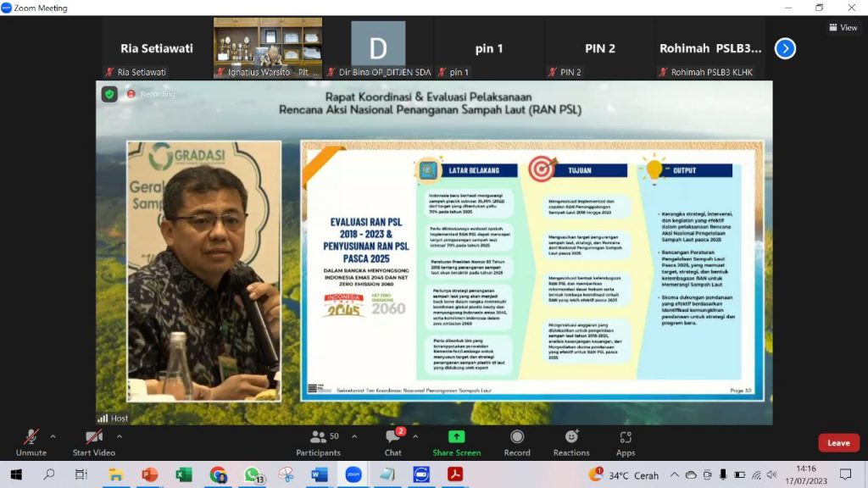Start Video camera in Zoom
Image resolution: width=868 pixels, height=488 pixels.
point(93,441)
